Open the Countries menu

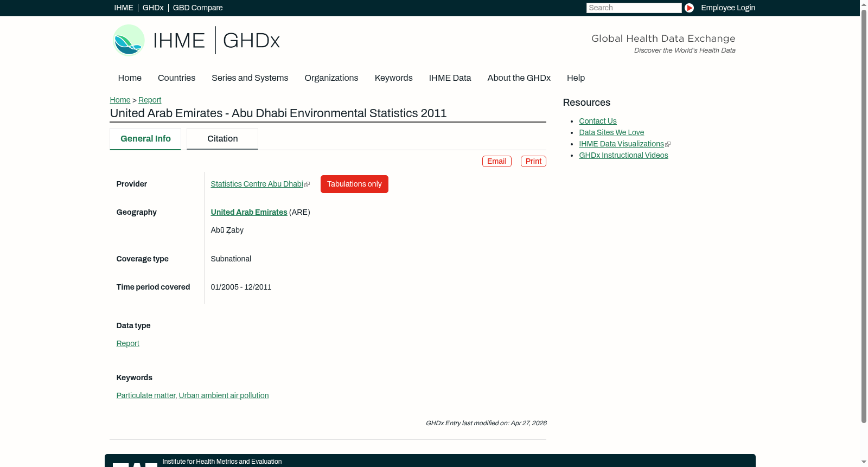tap(176, 78)
